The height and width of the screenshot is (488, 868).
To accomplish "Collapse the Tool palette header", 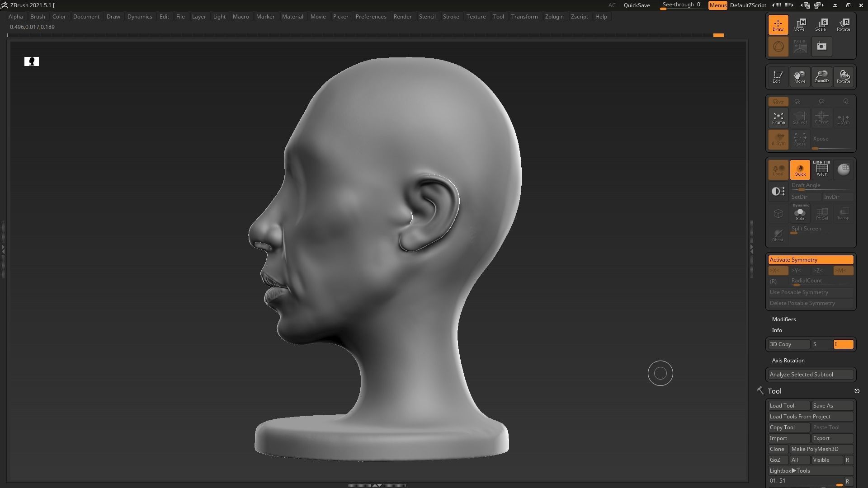I will point(774,391).
